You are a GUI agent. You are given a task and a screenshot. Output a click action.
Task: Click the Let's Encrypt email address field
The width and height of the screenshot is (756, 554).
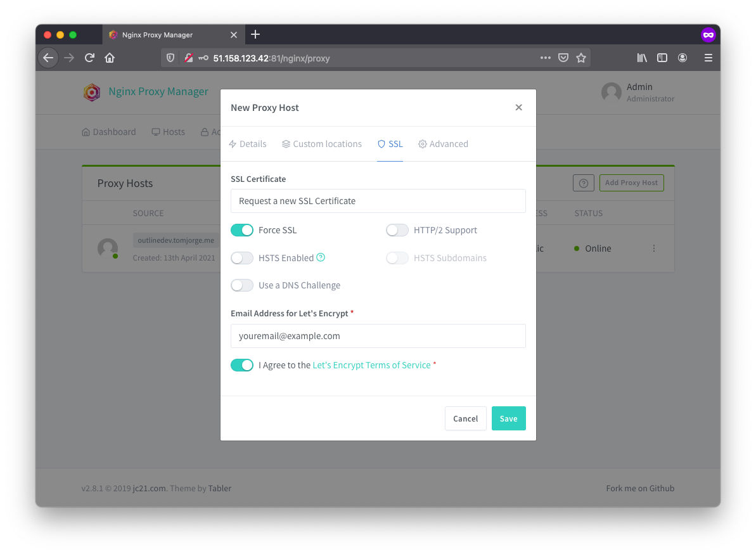tap(378, 336)
